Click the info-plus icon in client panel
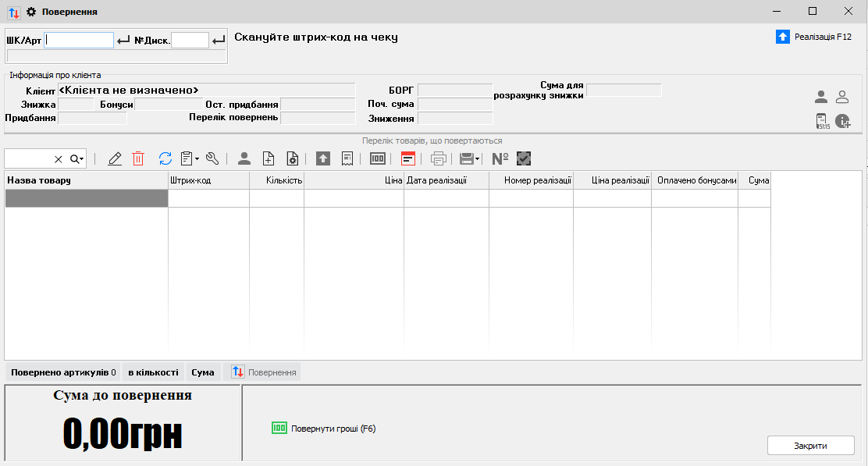Viewport: 868px width, 466px height. coord(842,121)
